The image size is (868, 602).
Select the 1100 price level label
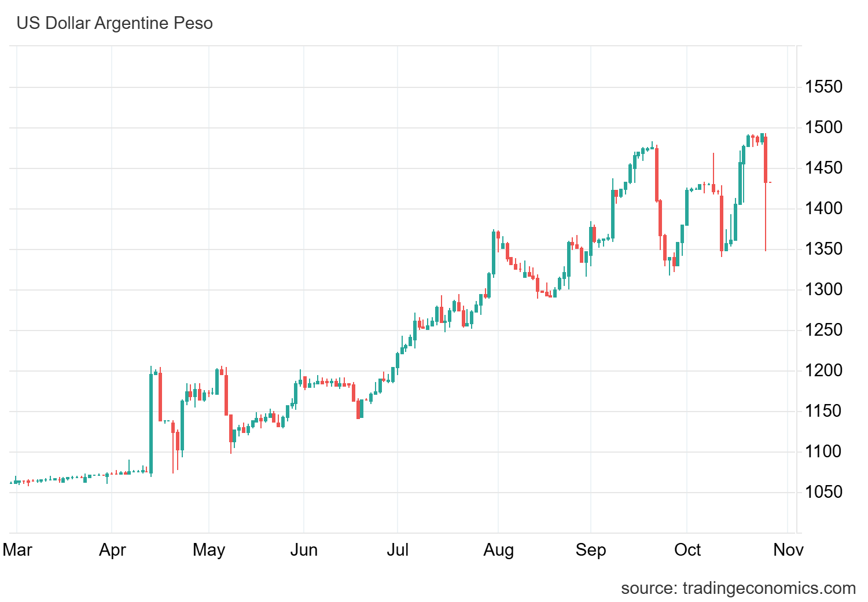tap(824, 452)
